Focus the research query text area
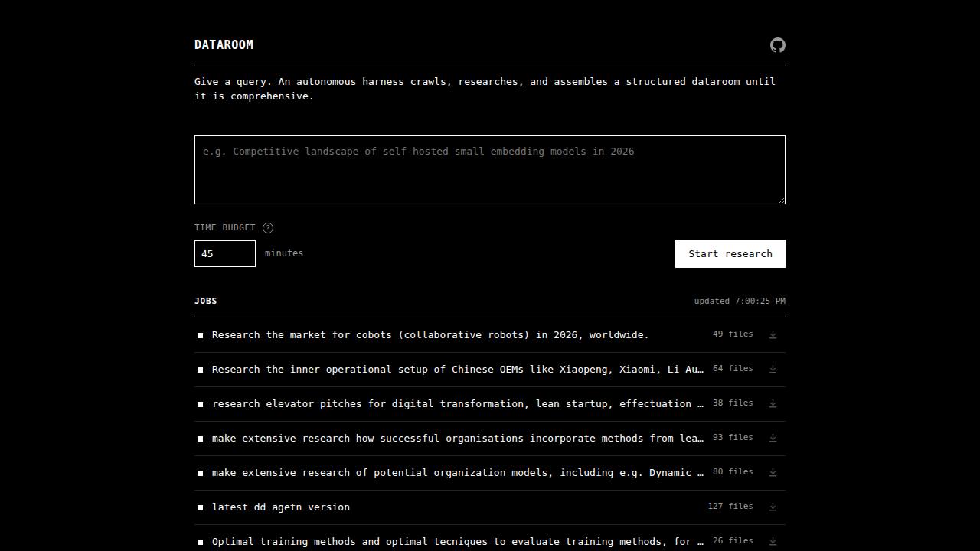The image size is (980, 551). (490, 170)
